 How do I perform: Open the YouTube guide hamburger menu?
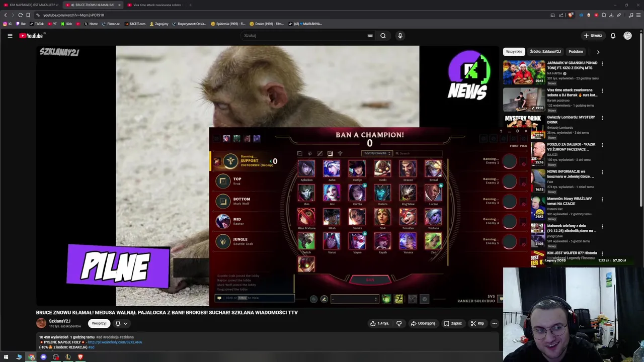click(10, 36)
